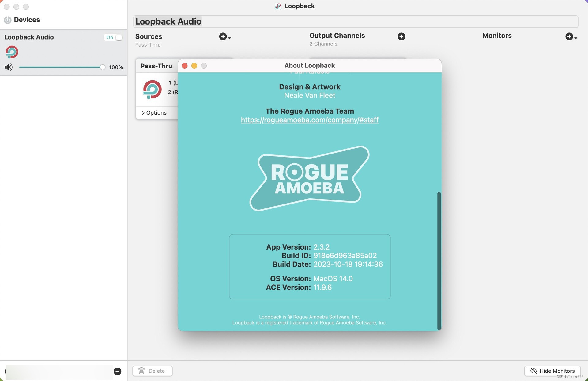Click the Hide Monitors button
588x381 pixels.
click(x=552, y=371)
